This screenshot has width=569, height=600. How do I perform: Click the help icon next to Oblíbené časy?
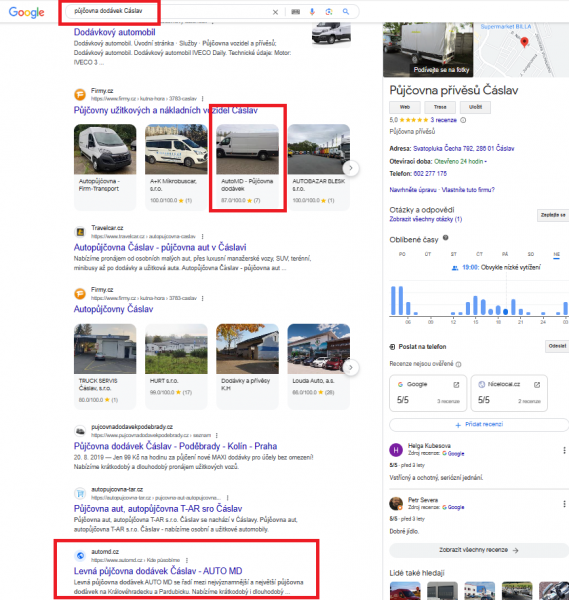point(445,238)
